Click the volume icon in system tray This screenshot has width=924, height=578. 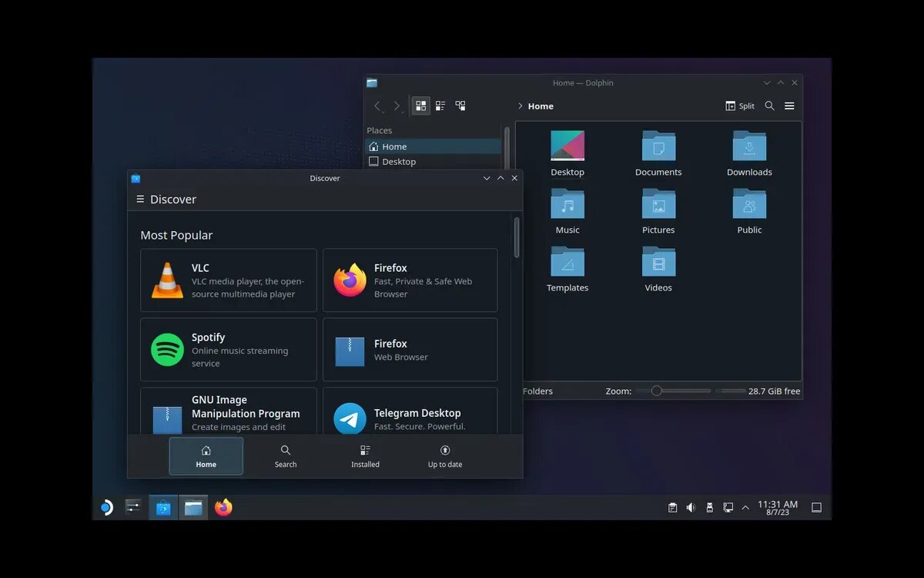(691, 507)
